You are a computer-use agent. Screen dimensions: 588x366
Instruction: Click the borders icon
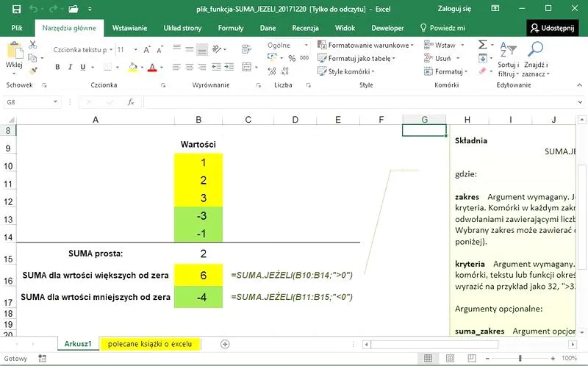coord(108,67)
